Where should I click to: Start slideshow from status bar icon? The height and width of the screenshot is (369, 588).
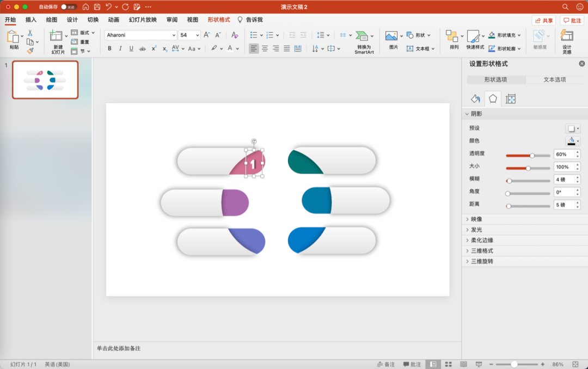pyautogui.click(x=479, y=364)
